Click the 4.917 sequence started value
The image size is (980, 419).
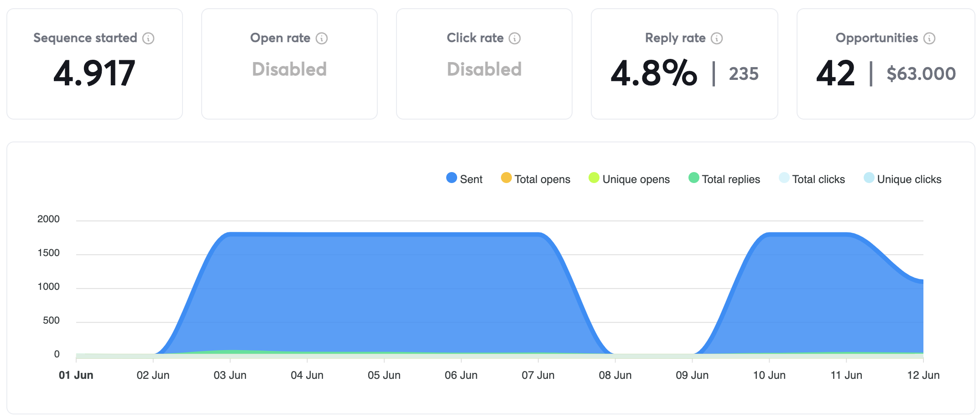pyautogui.click(x=94, y=73)
